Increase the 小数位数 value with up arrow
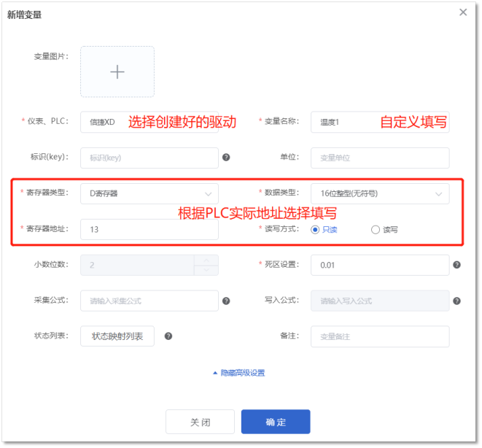 [206, 260]
